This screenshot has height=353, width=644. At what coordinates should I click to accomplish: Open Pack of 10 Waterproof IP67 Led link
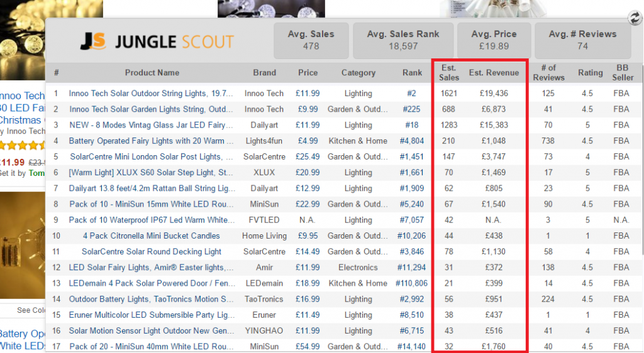click(151, 220)
